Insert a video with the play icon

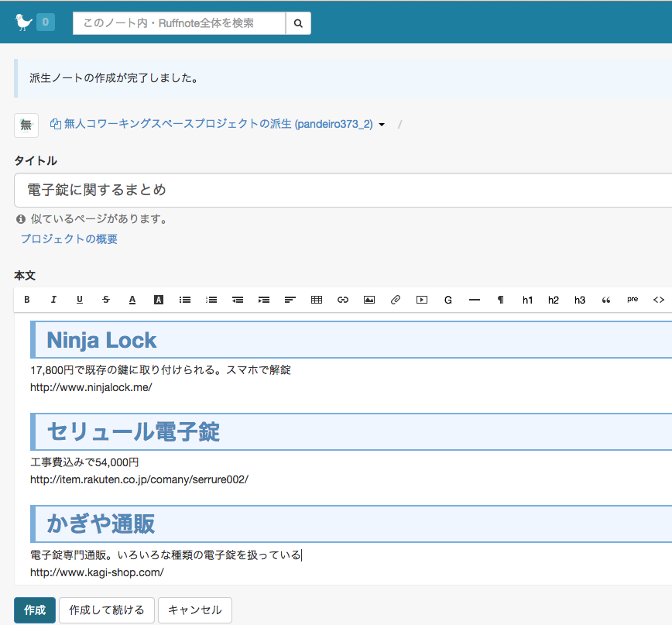[422, 300]
